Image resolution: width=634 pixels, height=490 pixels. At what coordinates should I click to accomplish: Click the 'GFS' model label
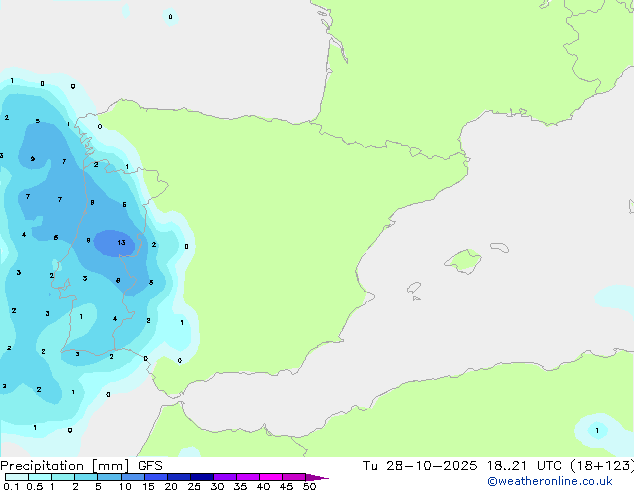coord(150,466)
